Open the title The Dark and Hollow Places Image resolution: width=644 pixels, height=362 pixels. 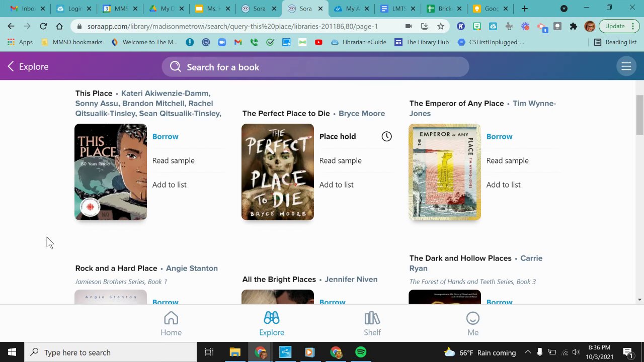coord(460,258)
